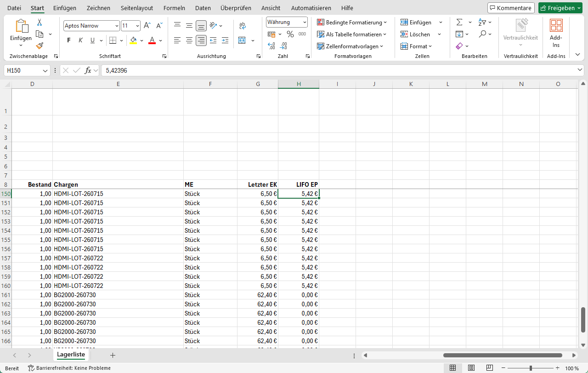
Task: Select the Lagerliste sheet tab
Action: [x=71, y=355]
